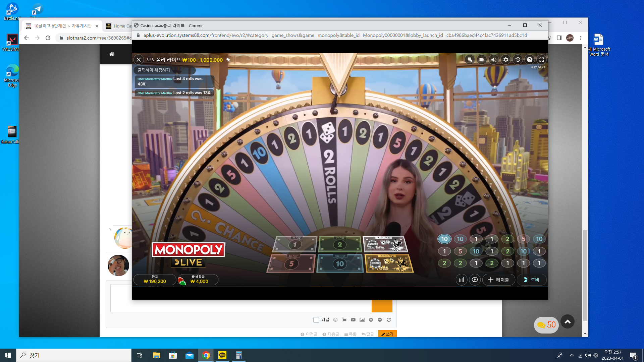Click the scroll-to-top arrow button
Screen dimensions: 644x362
(568, 322)
